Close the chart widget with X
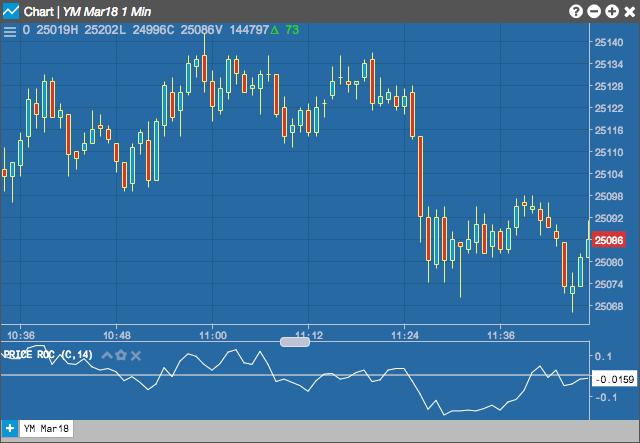This screenshot has height=443, width=640. tap(630, 11)
